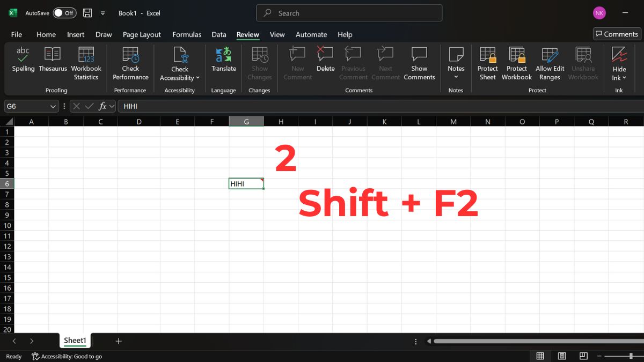Translate the selected cell text
This screenshot has height=362, width=644.
tap(223, 61)
